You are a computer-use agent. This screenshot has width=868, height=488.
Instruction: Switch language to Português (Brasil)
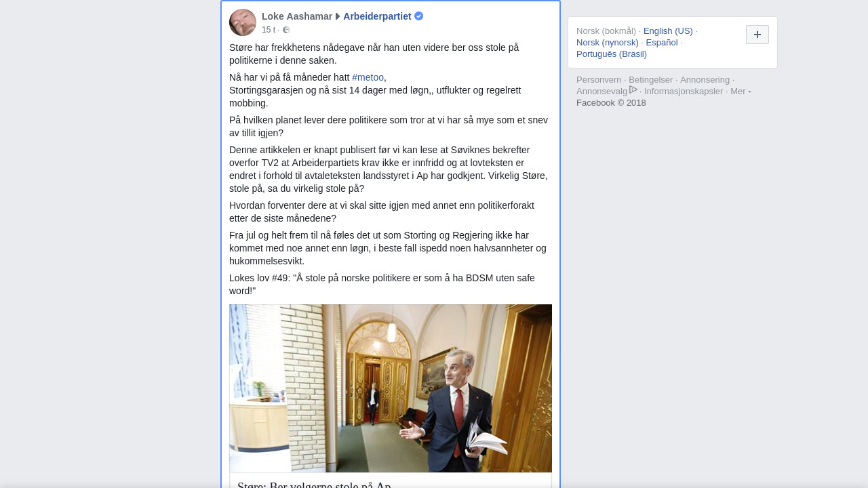point(612,54)
